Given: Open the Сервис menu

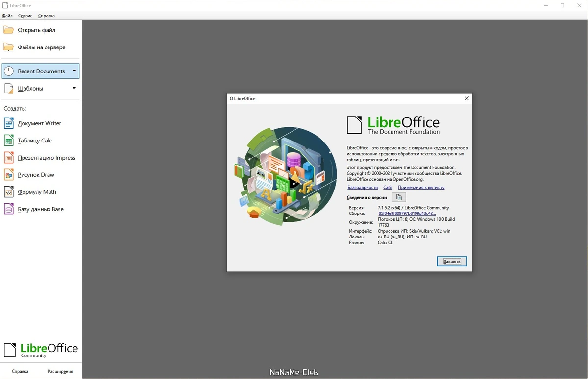Looking at the screenshot, I should point(25,16).
